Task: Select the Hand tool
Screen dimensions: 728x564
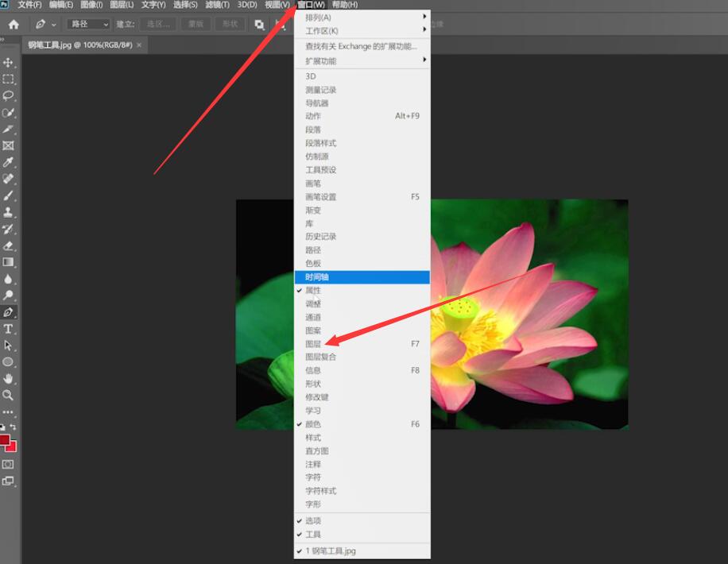Action: click(x=8, y=379)
